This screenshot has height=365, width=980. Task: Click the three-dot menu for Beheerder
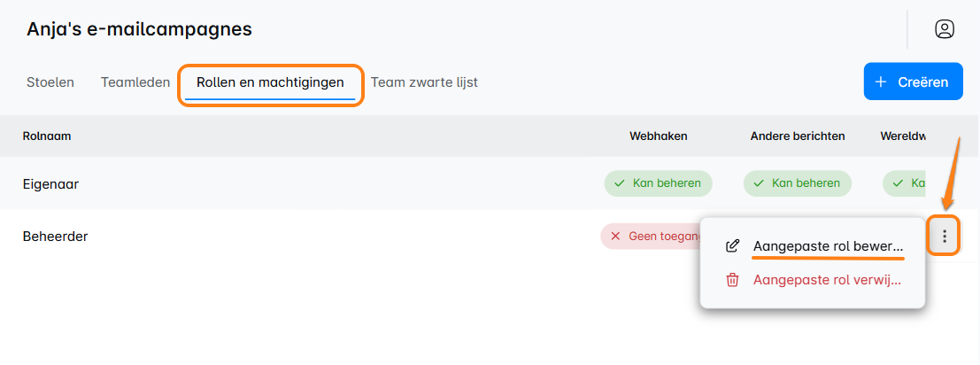click(x=945, y=237)
